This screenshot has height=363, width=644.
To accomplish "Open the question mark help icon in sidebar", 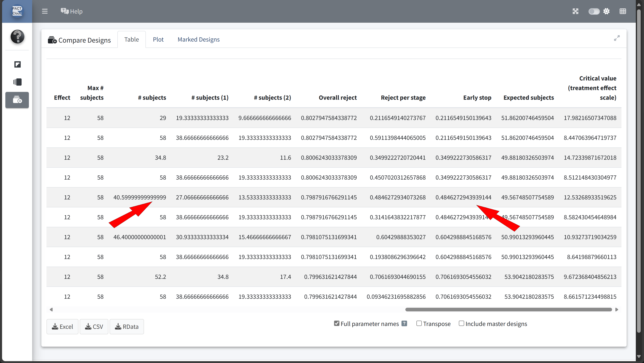I will point(17,37).
